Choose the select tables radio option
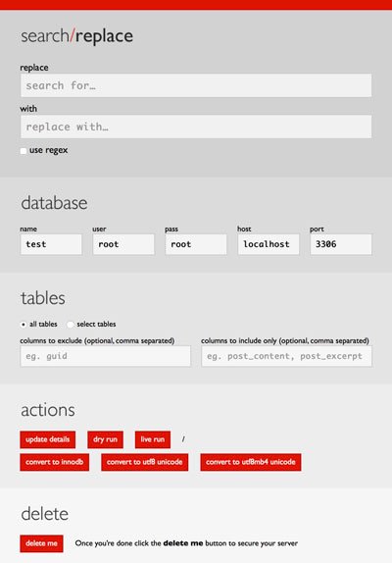Screen dimensions: 392x563 [71, 325]
